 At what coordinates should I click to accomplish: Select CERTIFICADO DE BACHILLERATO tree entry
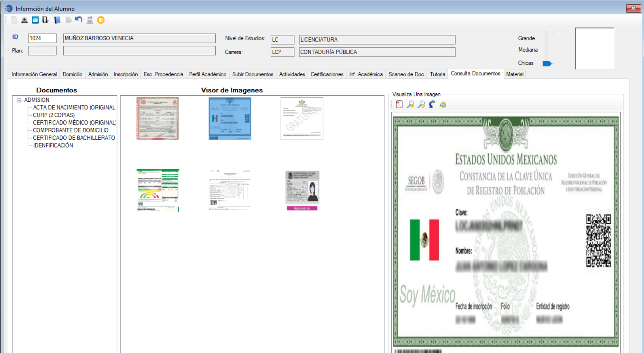tap(74, 138)
